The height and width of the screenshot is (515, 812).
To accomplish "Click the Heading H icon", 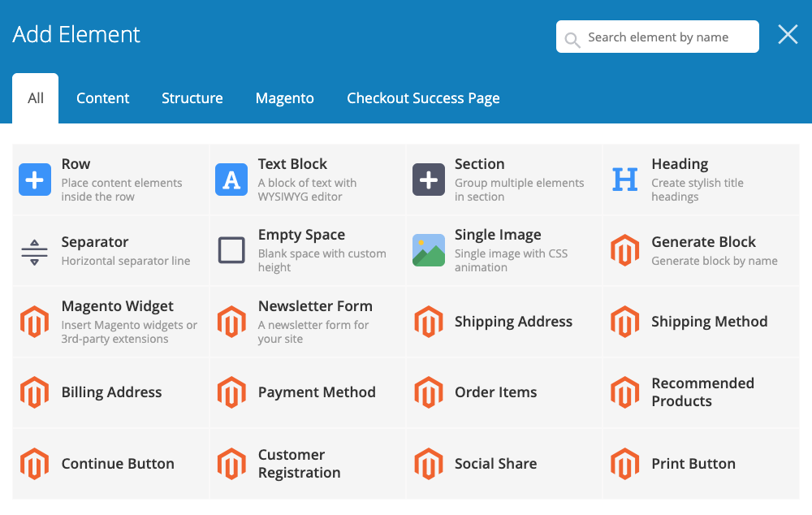I will (625, 180).
